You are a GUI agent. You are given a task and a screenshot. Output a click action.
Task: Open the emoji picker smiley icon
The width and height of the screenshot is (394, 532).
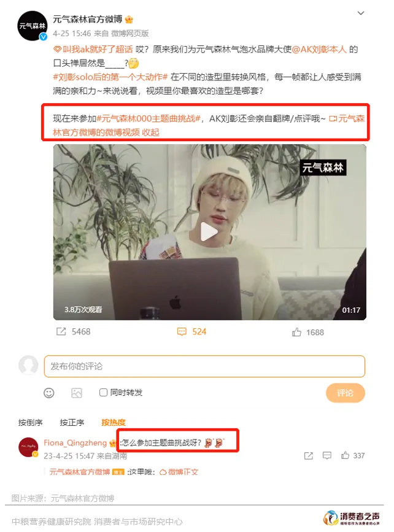point(49,393)
